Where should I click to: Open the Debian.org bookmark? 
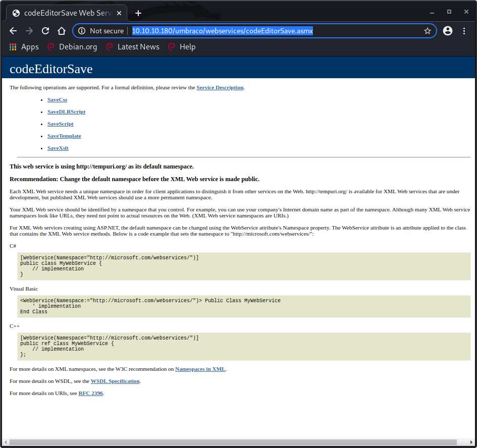point(72,47)
